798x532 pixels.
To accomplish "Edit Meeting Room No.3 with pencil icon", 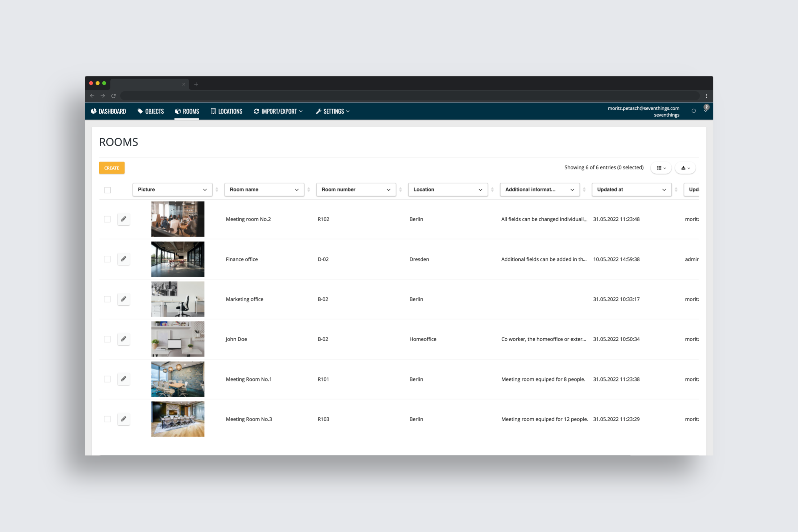I will tap(123, 419).
